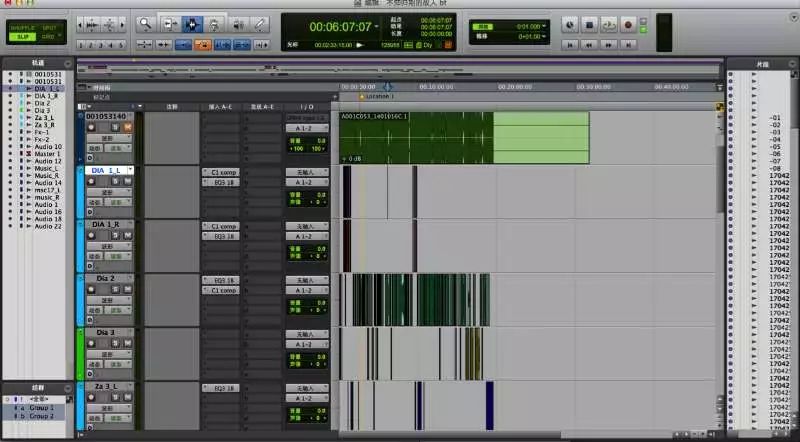This screenshot has height=442, width=800.
Task: Unmute orange M on track 001053140
Action: (x=128, y=127)
